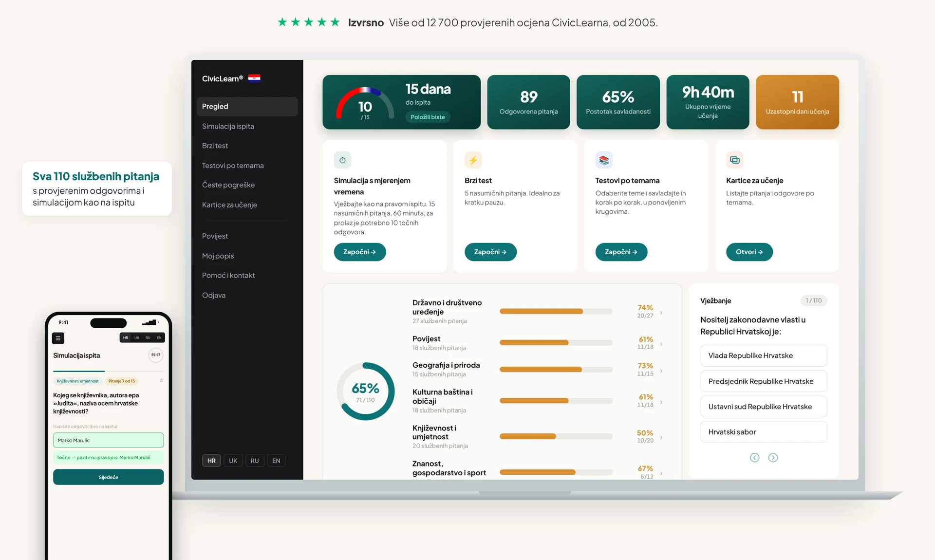This screenshot has width=935, height=560.
Task: Choose answer Vlada Republike Hrvatske
Action: tap(764, 356)
